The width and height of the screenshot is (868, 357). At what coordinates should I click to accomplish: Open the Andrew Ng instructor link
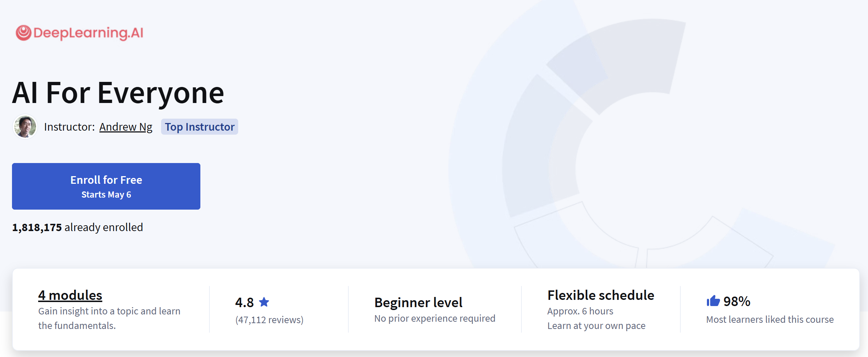pyautogui.click(x=126, y=127)
